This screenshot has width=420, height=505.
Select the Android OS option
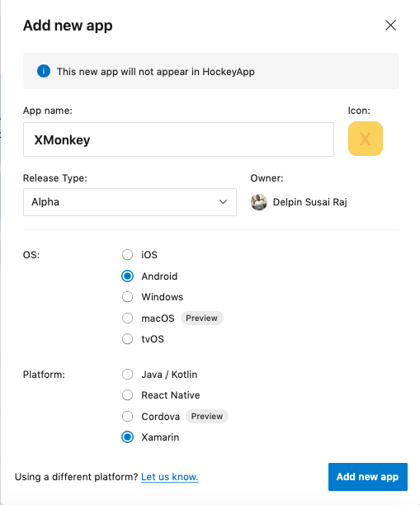[127, 276]
